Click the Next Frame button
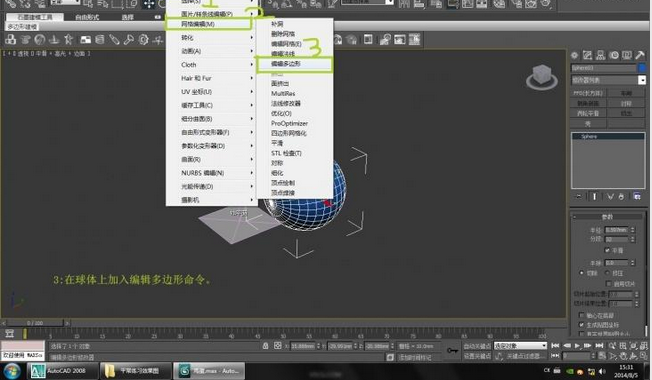Screen dimensions: 652x380 pyautogui.click(x=588, y=345)
